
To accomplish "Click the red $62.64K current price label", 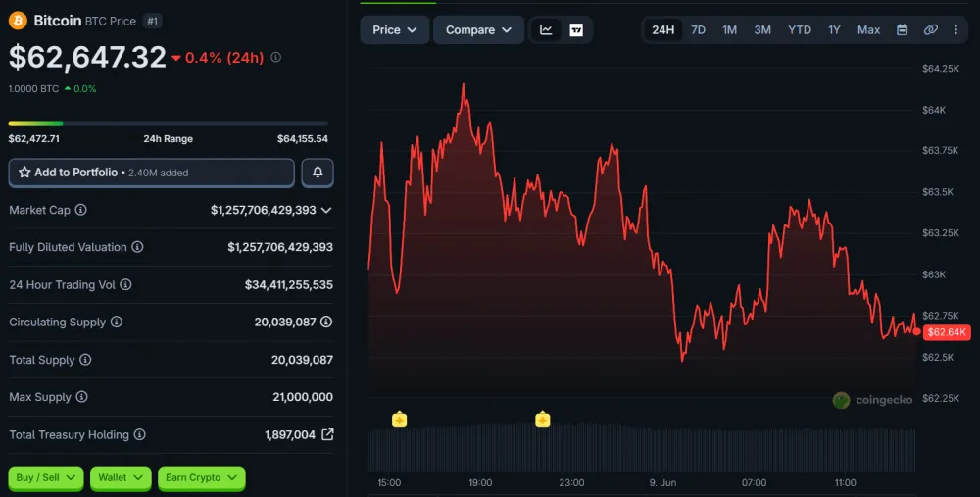I will click(947, 332).
